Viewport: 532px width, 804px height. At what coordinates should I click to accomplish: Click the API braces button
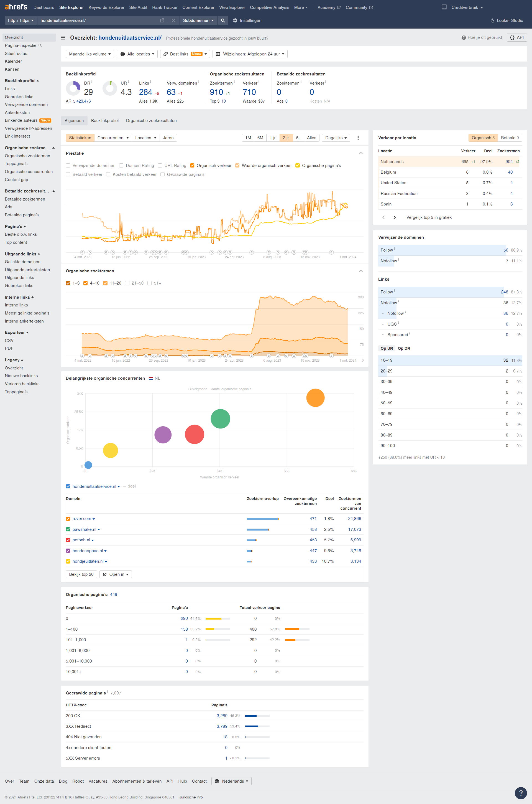coord(516,37)
